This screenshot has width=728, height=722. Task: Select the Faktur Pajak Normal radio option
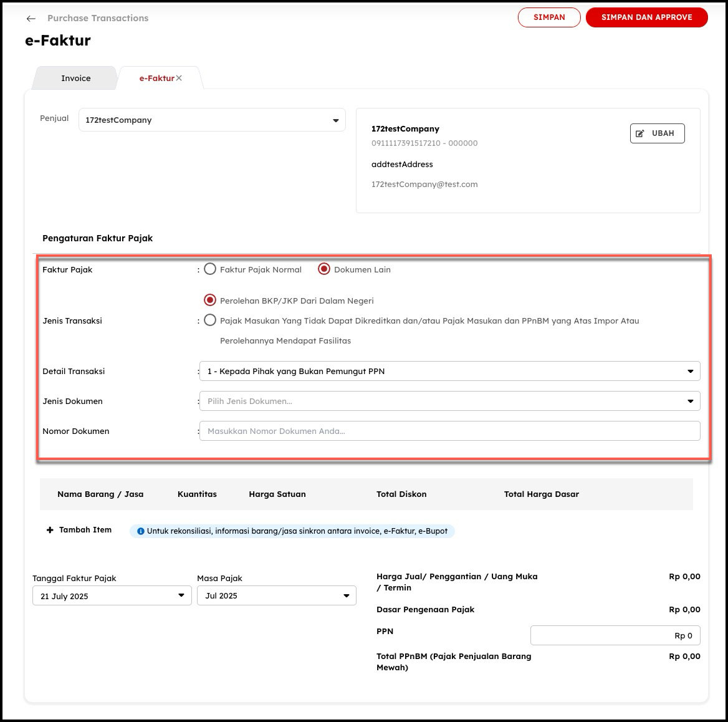click(210, 269)
